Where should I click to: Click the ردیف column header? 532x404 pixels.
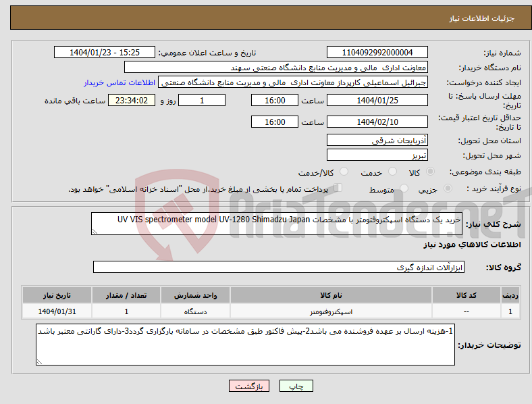click(510, 295)
